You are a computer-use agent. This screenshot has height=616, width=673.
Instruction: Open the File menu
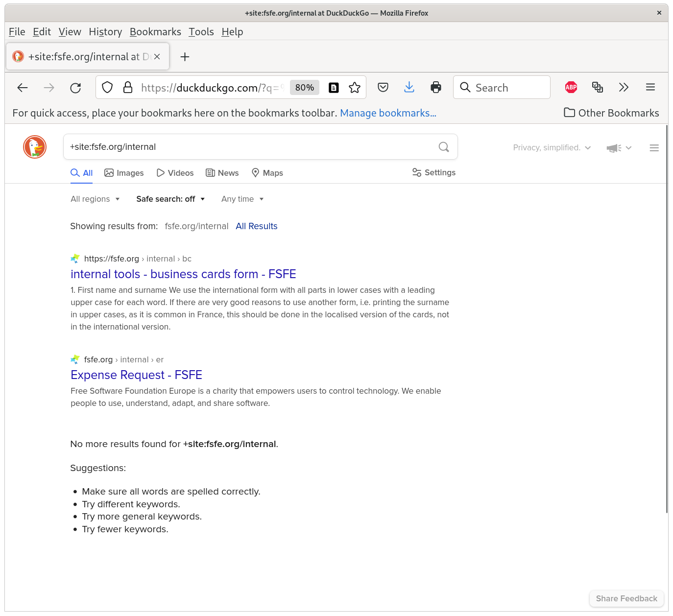[17, 32]
